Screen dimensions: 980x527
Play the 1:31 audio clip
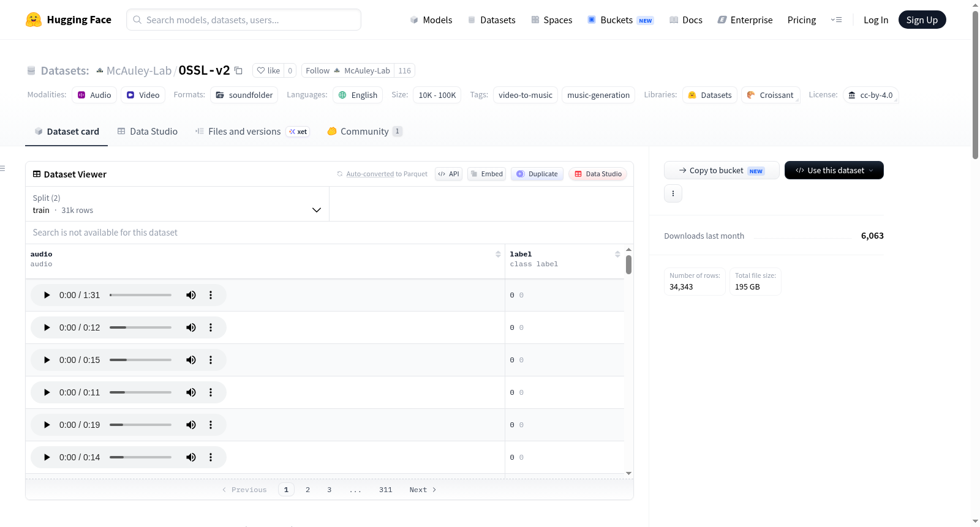tap(47, 295)
